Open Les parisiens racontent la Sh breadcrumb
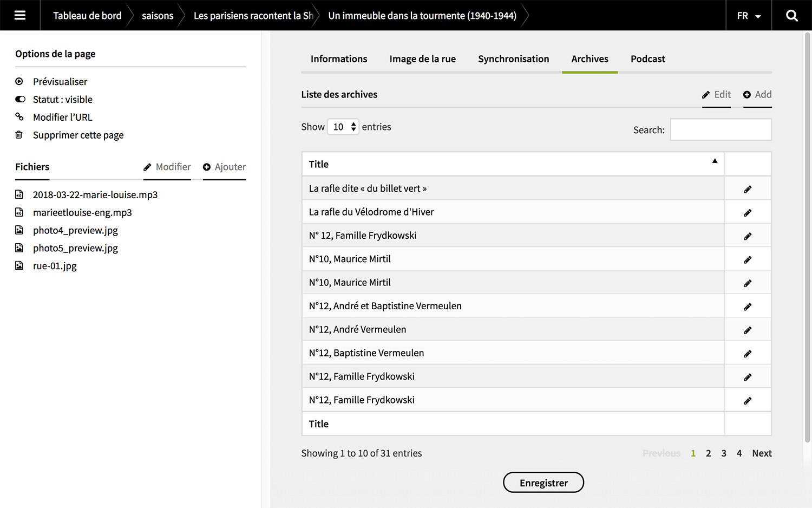 click(253, 16)
